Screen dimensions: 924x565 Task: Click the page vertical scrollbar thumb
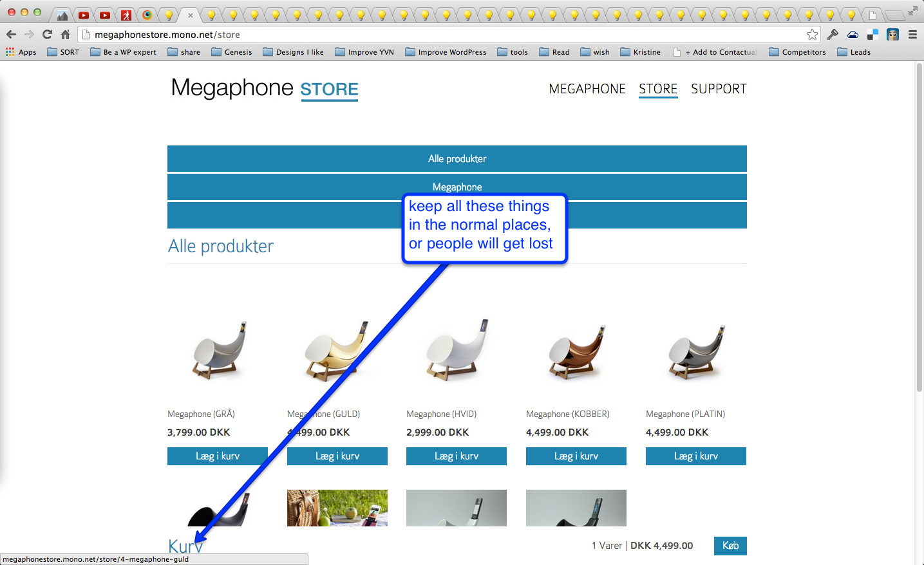click(x=919, y=228)
